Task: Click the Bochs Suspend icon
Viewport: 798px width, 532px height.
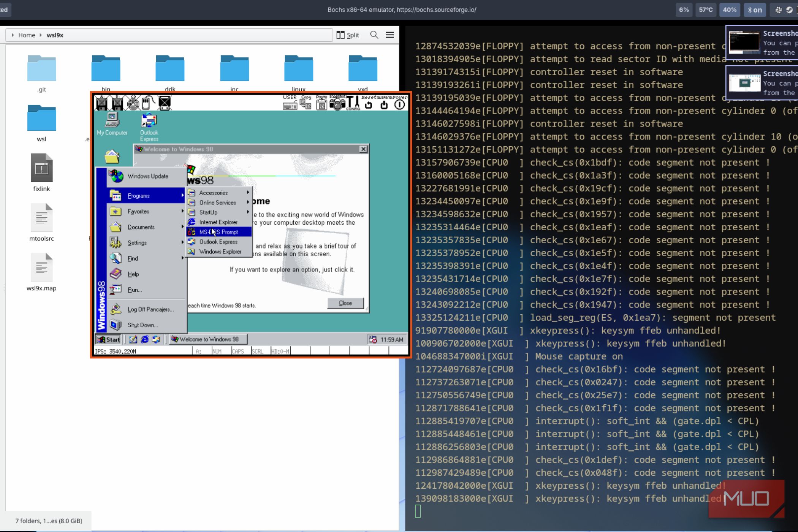Action: (384, 103)
